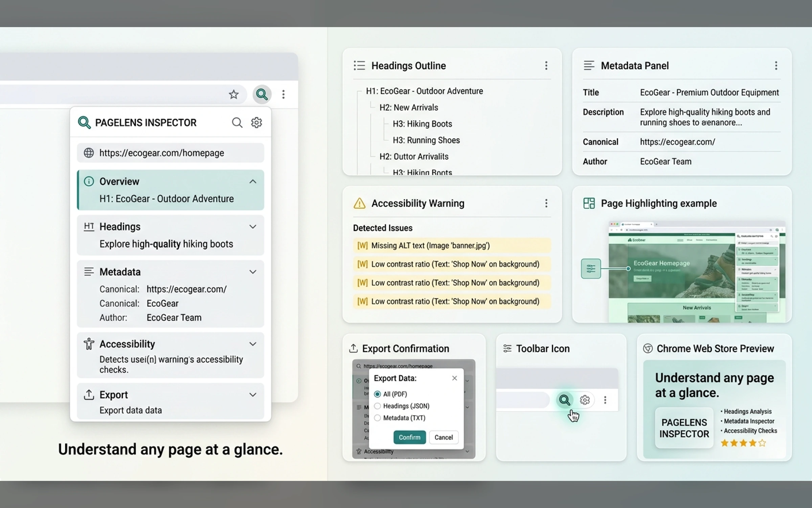
Task: Click the ecogear.com/homepage URL field
Action: 171,153
